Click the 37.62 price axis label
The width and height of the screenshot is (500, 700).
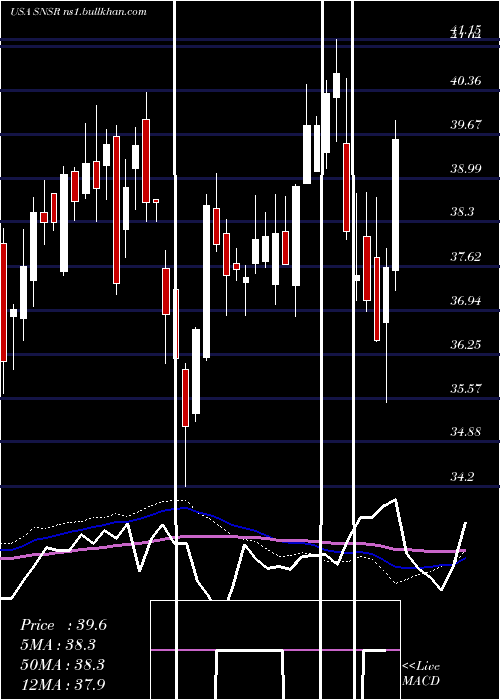click(x=466, y=256)
